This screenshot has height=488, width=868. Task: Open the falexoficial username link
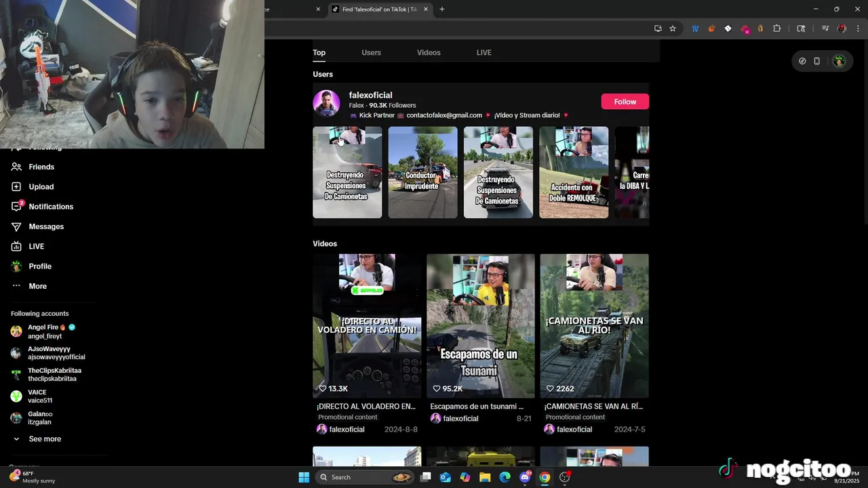tap(370, 96)
